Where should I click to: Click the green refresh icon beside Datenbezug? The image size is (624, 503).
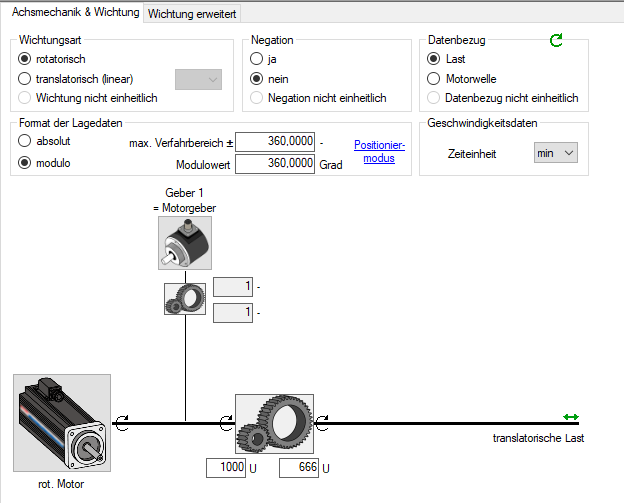557,40
